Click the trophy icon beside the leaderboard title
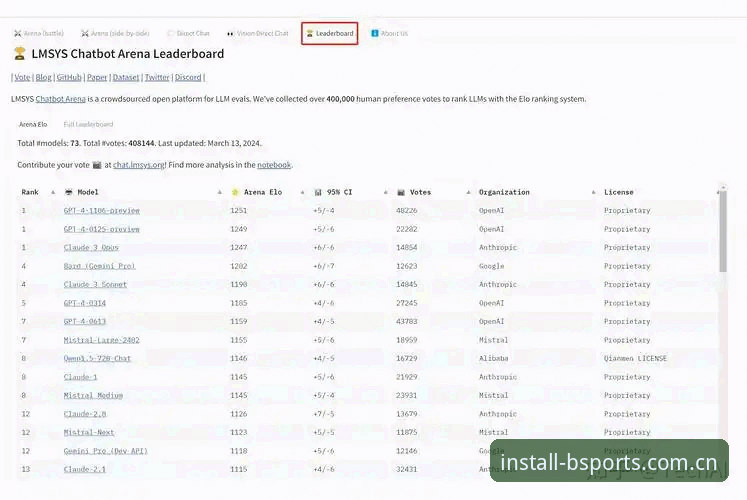This screenshot has width=747, height=500. click(x=20, y=54)
